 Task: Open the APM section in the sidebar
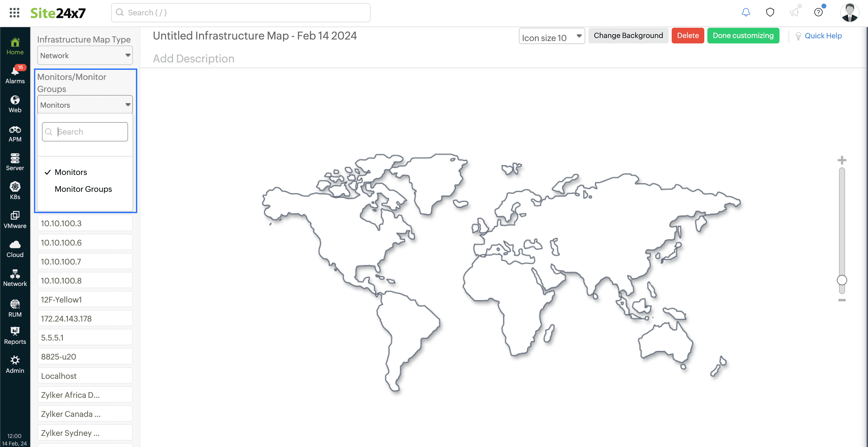click(x=15, y=133)
